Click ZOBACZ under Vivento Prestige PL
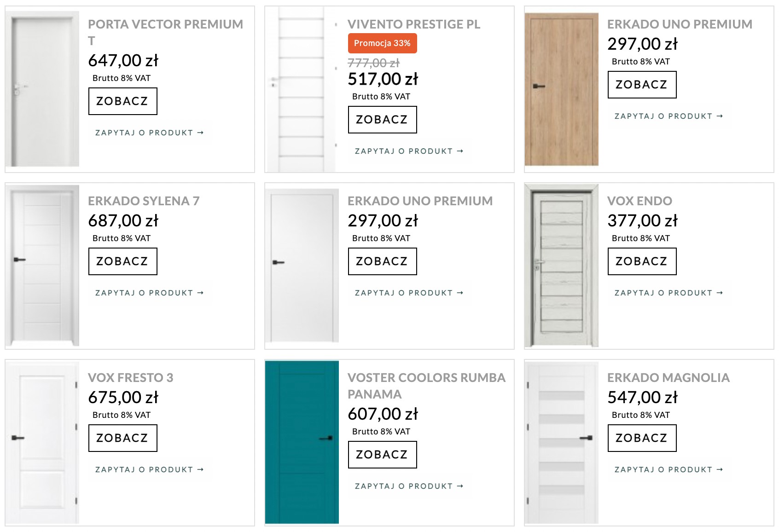 point(383,120)
